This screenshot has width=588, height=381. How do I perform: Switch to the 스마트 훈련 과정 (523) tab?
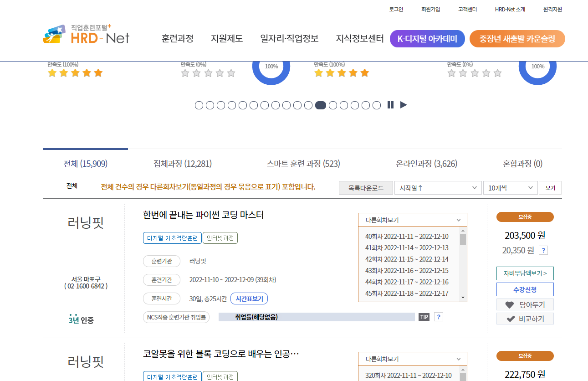tap(303, 164)
